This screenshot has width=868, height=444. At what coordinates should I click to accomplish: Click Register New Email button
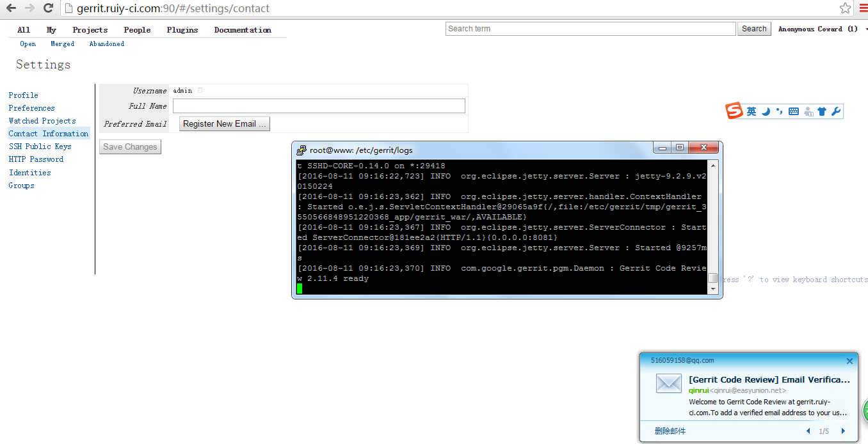(225, 124)
